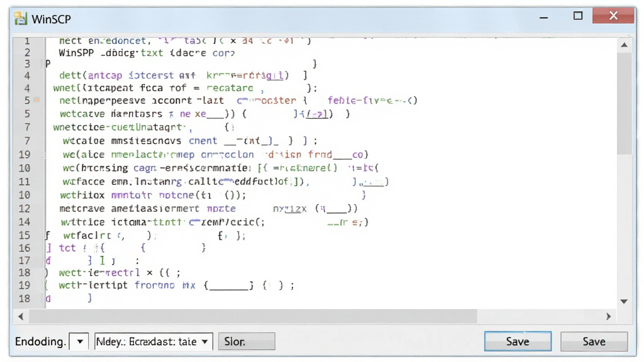
Task: Click the "Slor." button
Action: (x=247, y=341)
